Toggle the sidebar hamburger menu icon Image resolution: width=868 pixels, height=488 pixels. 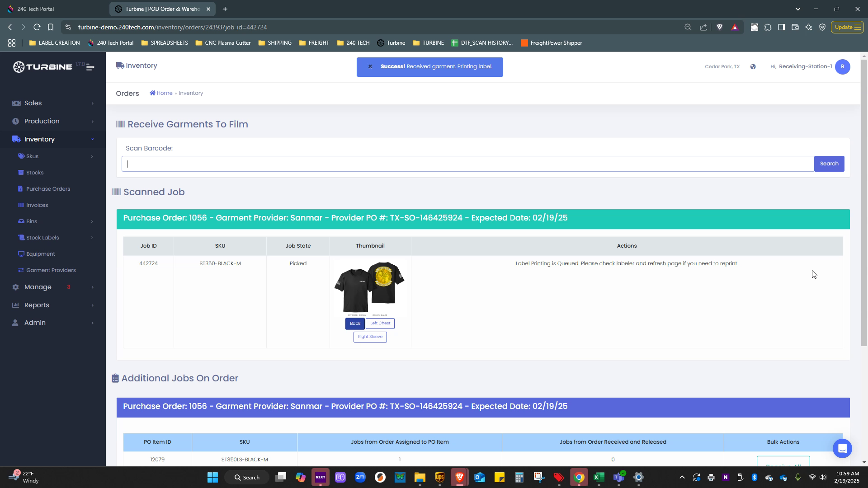point(90,67)
